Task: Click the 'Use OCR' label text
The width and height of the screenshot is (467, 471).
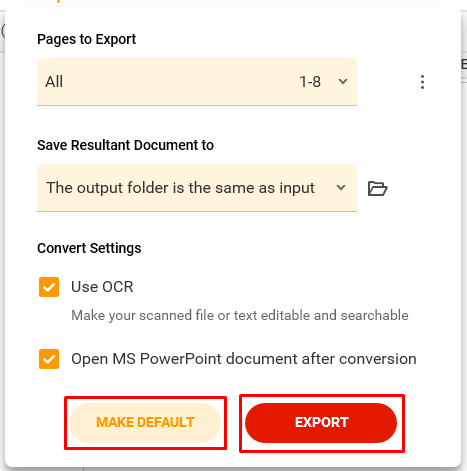Action: 102,287
